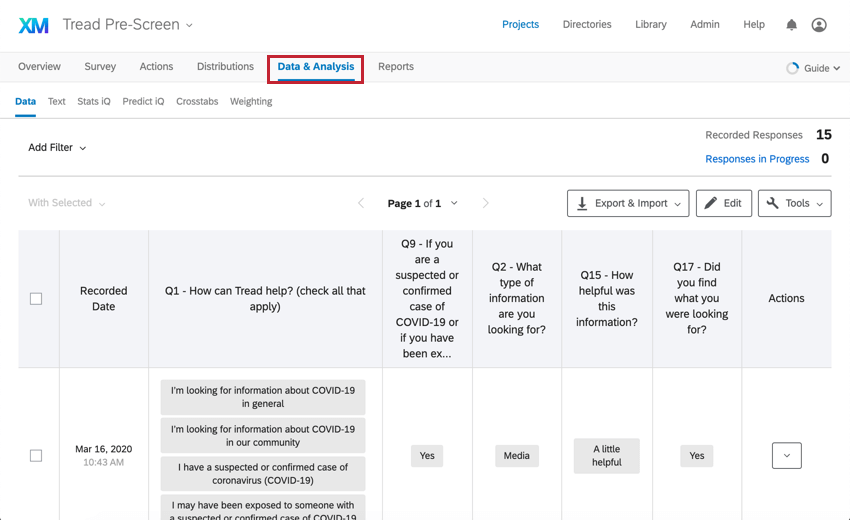Click the Q2 information type column header

tap(517, 299)
